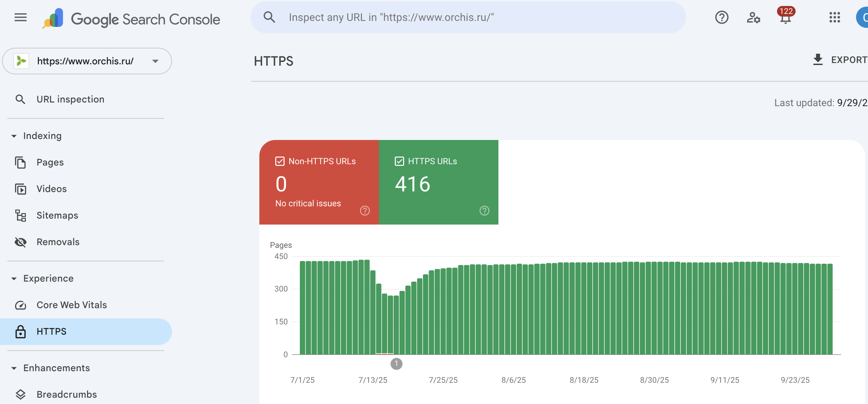Collapse the Indexing section
Screen dimensions: 868x404
click(x=14, y=136)
